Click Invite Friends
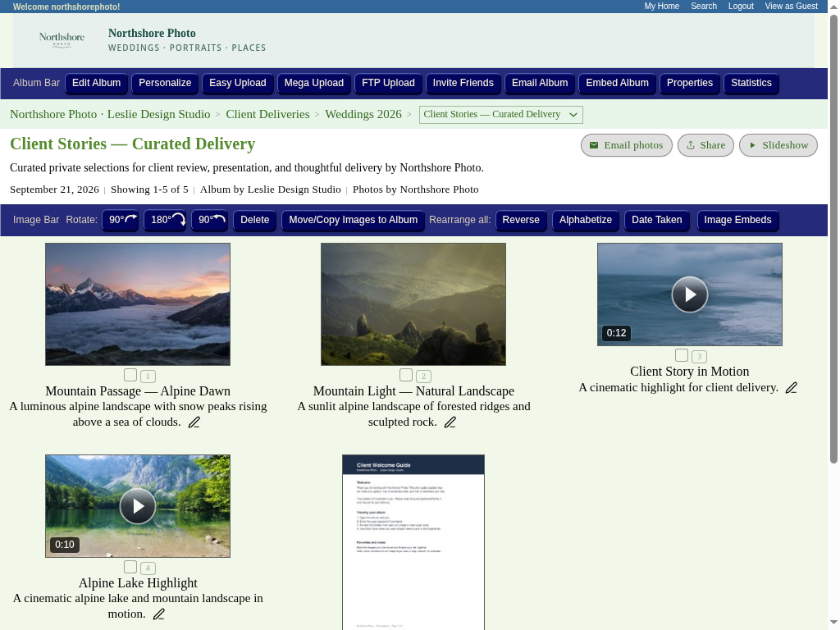 tap(463, 83)
